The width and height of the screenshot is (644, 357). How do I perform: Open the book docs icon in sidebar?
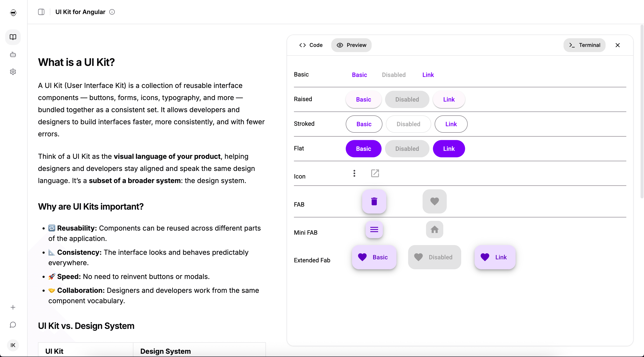13,37
